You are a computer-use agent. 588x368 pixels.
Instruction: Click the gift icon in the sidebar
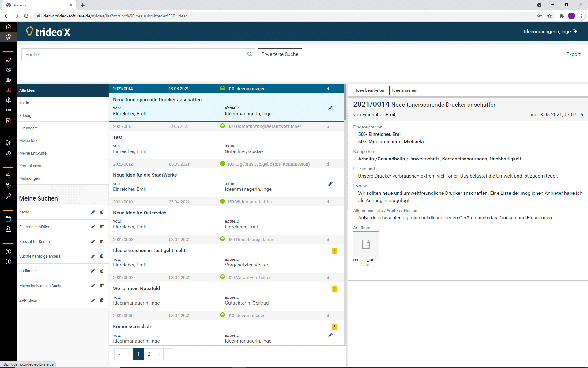point(8,219)
